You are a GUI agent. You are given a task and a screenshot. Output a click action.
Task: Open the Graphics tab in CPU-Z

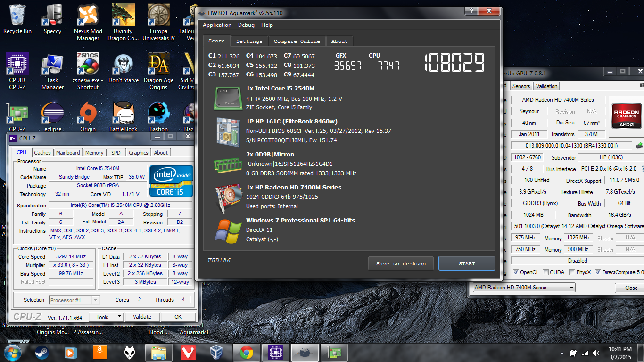pos(139,153)
